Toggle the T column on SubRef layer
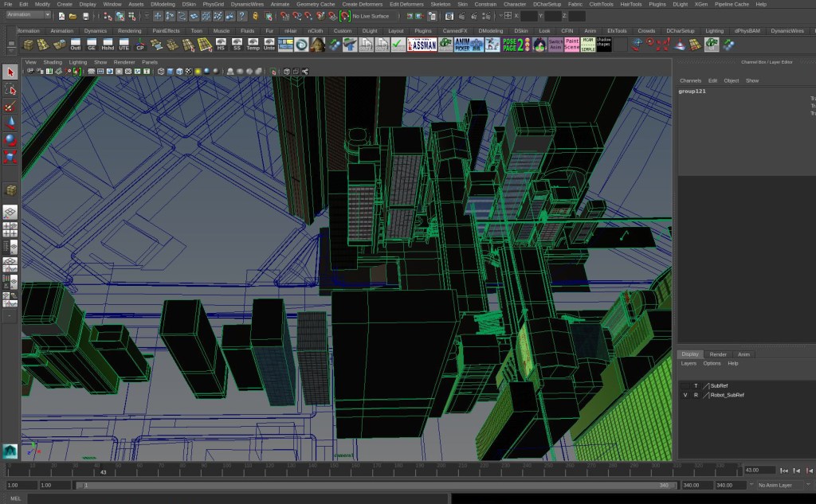Screen dimensions: 816x504 tap(696, 385)
